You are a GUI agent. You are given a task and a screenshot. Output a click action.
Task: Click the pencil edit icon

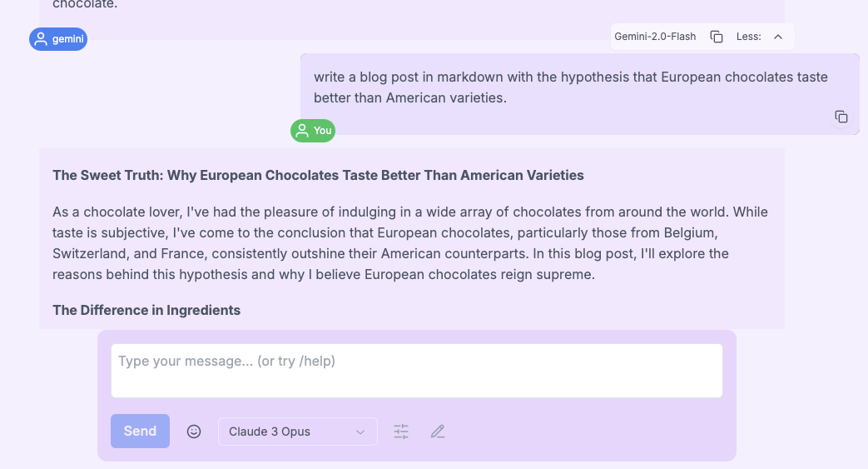438,432
